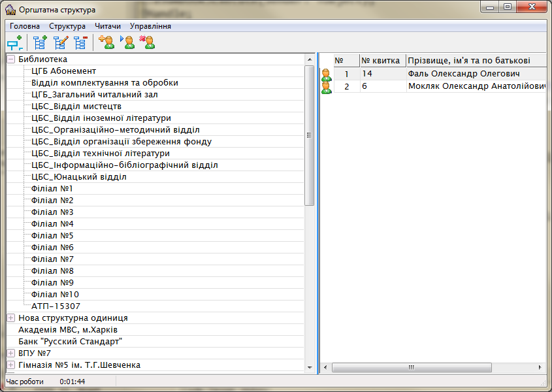Click the tree panel vertical scrollbar thumb
Viewport: 552px width, 392px height.
[310, 135]
